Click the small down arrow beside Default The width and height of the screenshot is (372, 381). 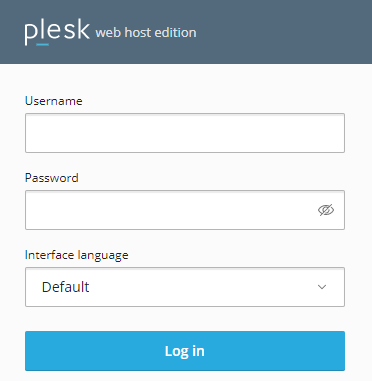tap(322, 287)
